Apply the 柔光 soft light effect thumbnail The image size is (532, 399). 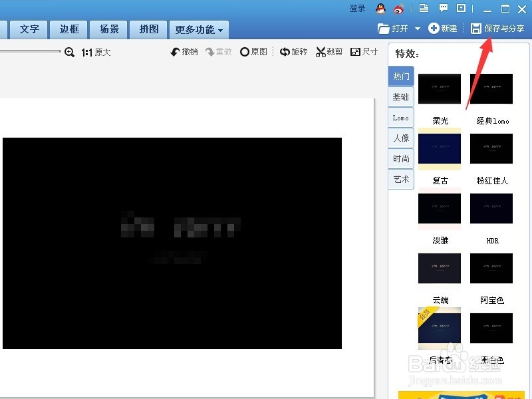click(440, 89)
